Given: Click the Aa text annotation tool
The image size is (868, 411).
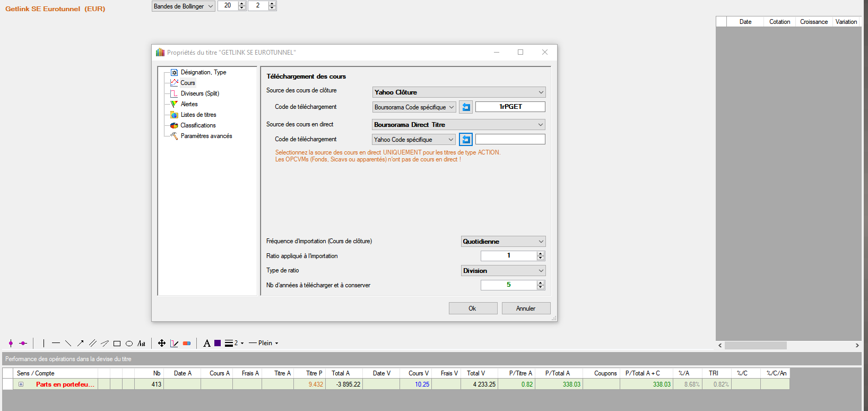Looking at the screenshot, I should coord(141,344).
